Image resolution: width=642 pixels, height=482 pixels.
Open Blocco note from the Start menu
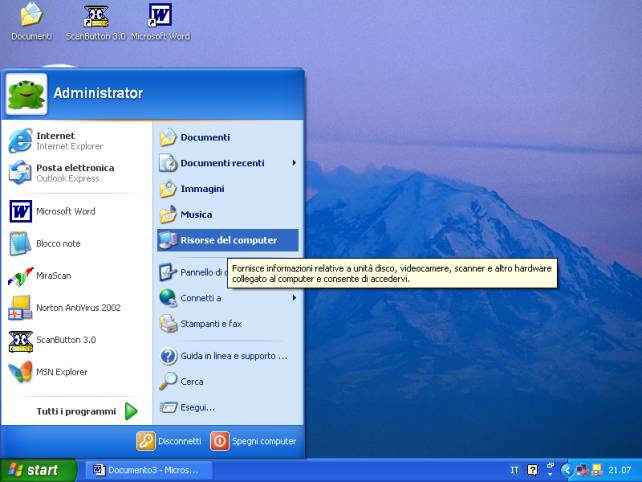(x=76, y=243)
